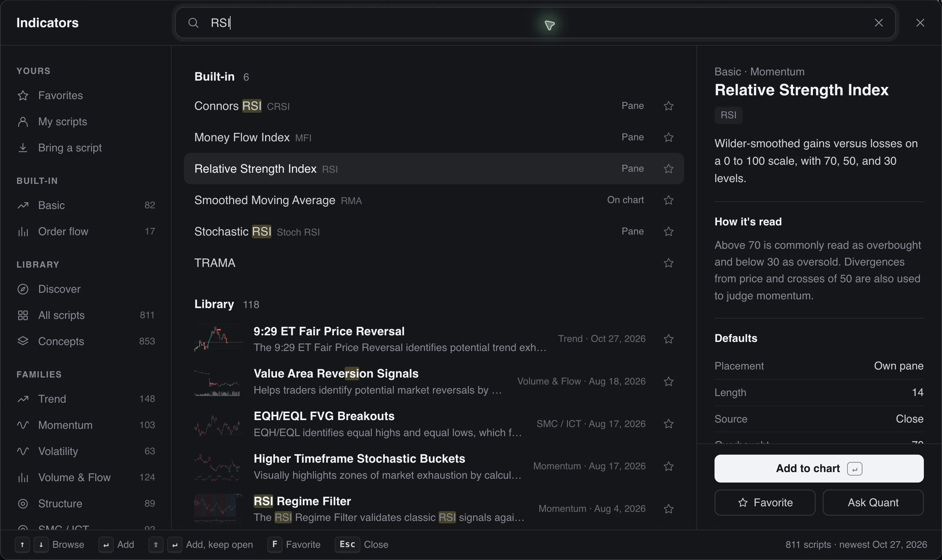The image size is (942, 560).
Task: Open My scripts section
Action: [86, 121]
